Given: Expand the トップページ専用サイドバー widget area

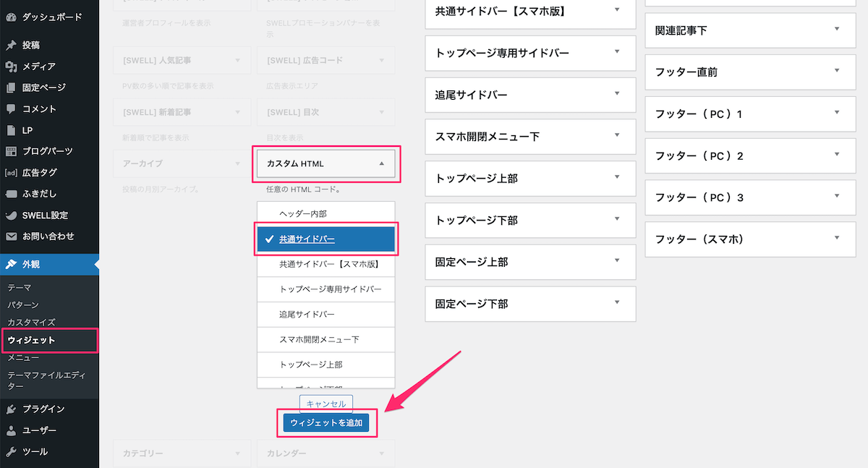Looking at the screenshot, I should (530, 53).
